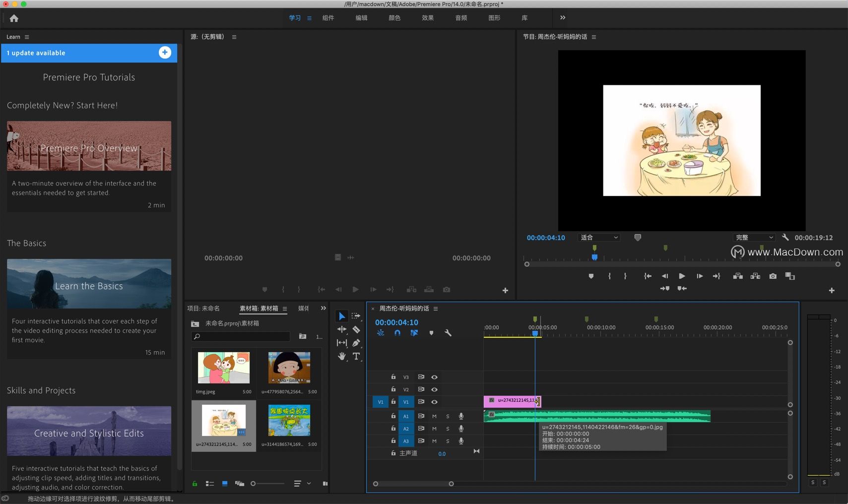The image size is (848, 504).
Task: Select the Razor tool
Action: pos(356,329)
